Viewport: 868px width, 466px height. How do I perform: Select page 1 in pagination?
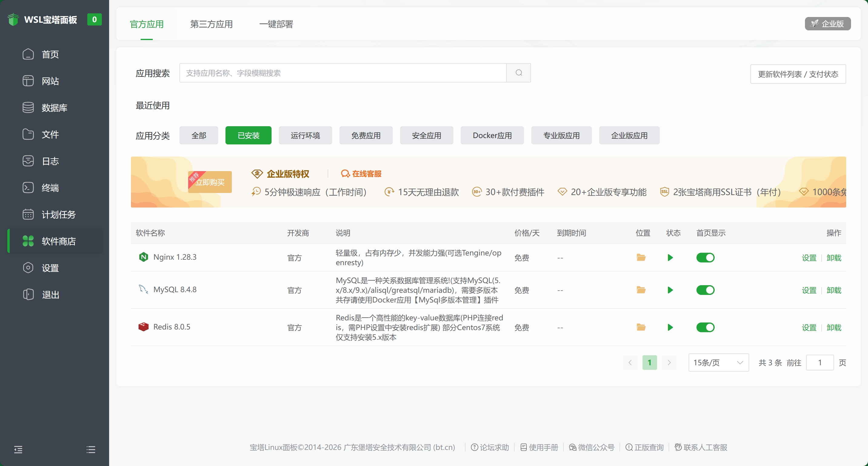(x=650, y=363)
